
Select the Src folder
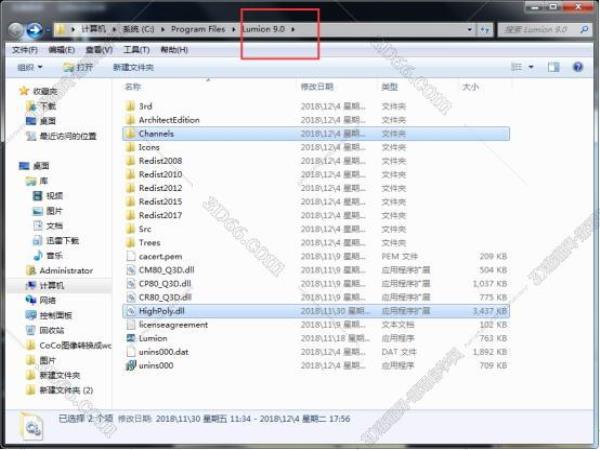(145, 229)
